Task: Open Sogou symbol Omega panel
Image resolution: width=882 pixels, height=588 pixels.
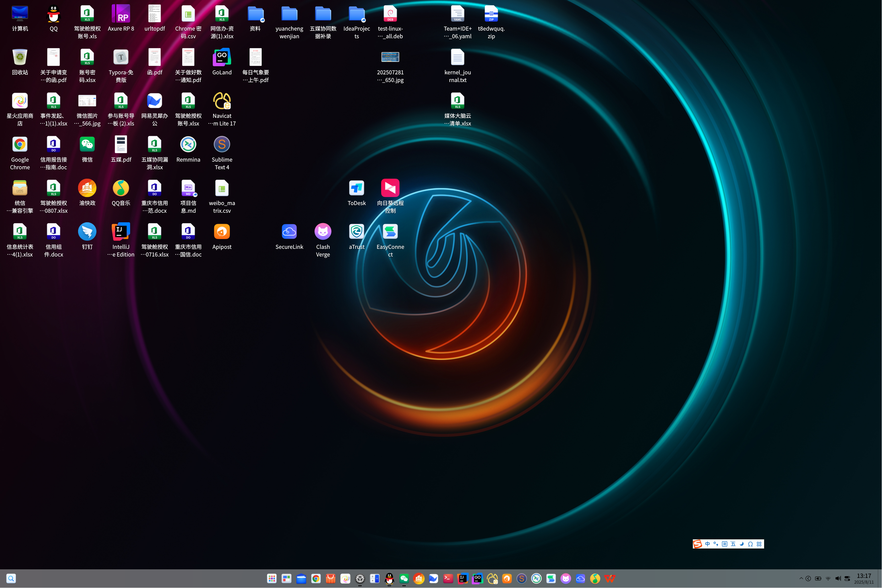Action: [x=750, y=544]
